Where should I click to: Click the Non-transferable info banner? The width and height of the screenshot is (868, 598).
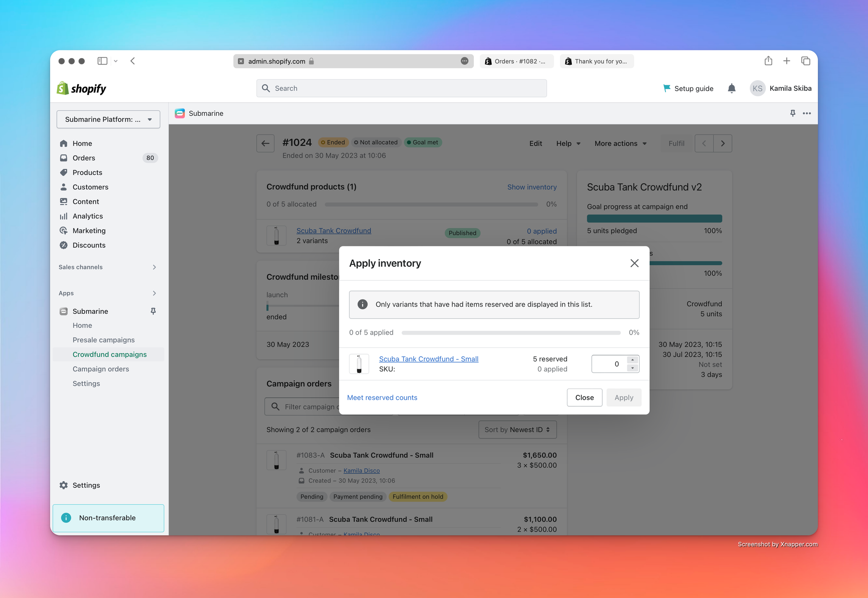tap(108, 518)
